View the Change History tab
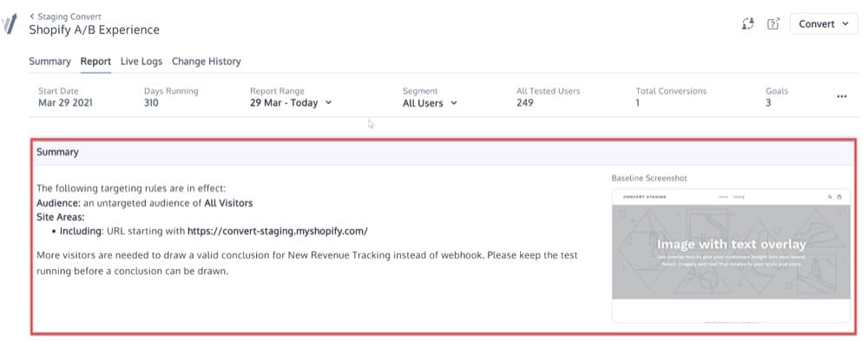The image size is (868, 341). click(206, 62)
